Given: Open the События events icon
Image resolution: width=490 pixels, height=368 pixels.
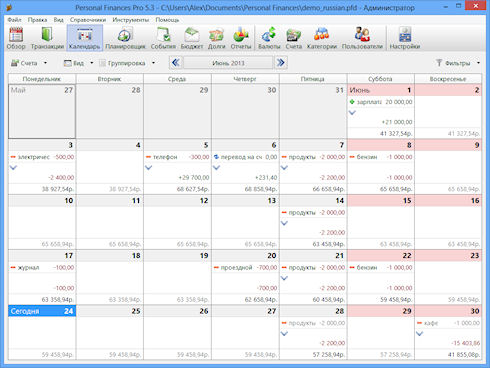Looking at the screenshot, I should click(x=163, y=38).
